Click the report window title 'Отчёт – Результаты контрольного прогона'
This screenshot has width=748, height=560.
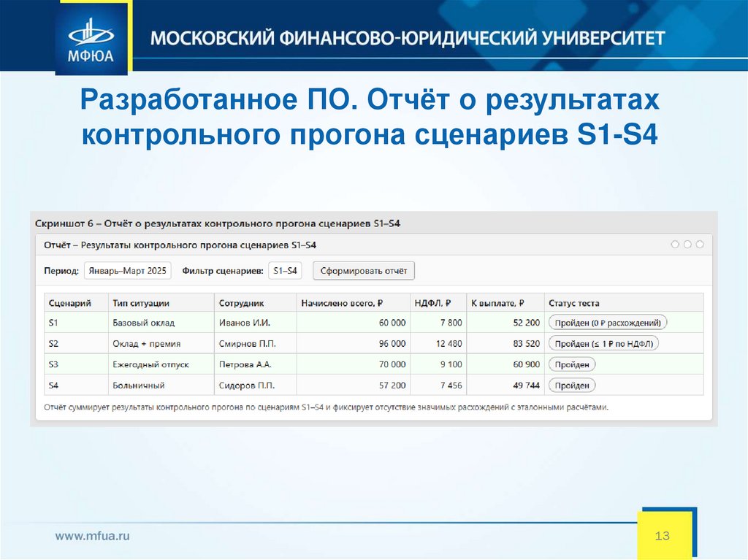(x=180, y=245)
